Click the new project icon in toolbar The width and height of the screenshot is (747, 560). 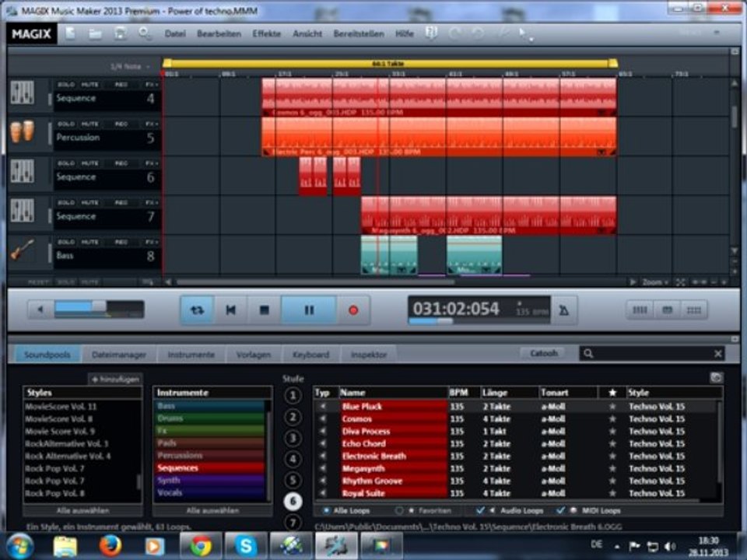coord(71,33)
